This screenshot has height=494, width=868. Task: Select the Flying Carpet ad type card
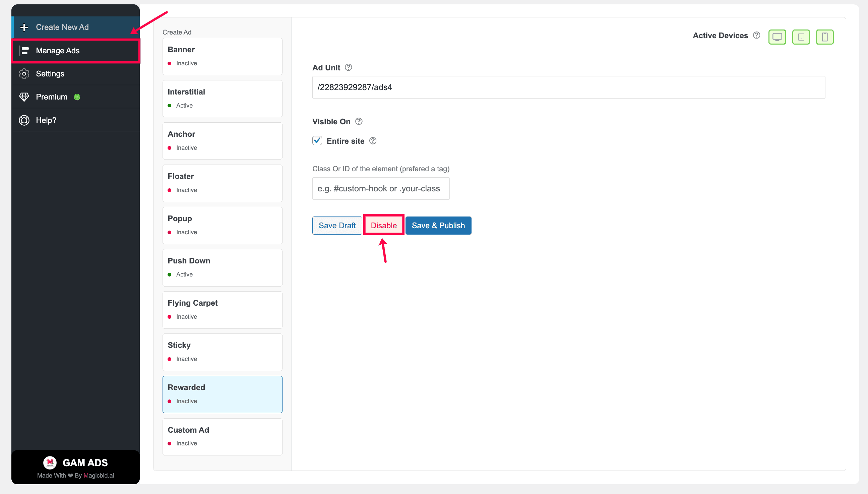pyautogui.click(x=222, y=310)
